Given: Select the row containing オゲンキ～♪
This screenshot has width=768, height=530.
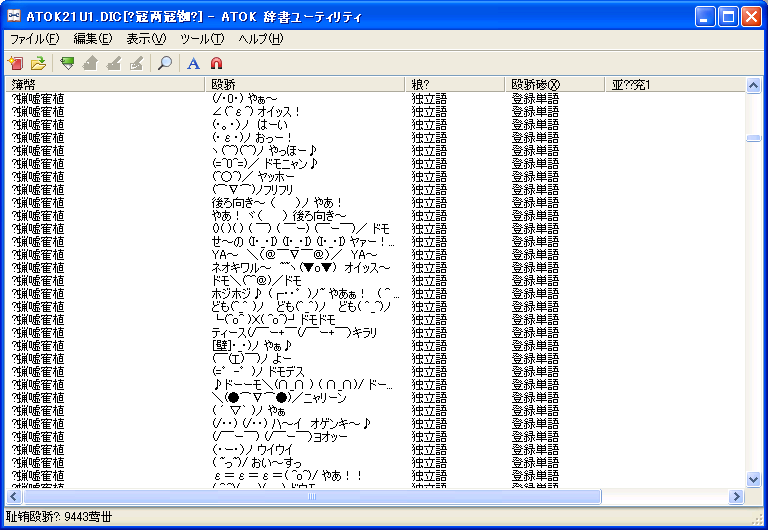Looking at the screenshot, I should tap(375, 423).
